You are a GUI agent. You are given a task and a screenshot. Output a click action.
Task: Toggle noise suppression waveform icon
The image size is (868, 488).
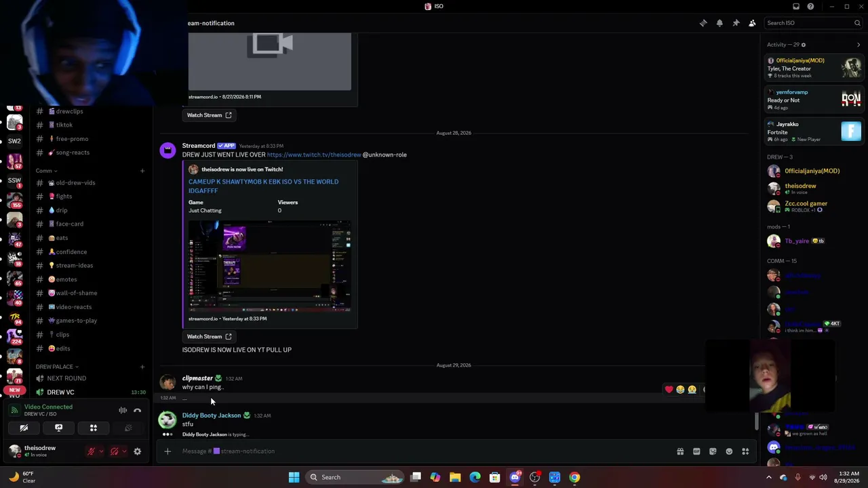[x=123, y=410]
